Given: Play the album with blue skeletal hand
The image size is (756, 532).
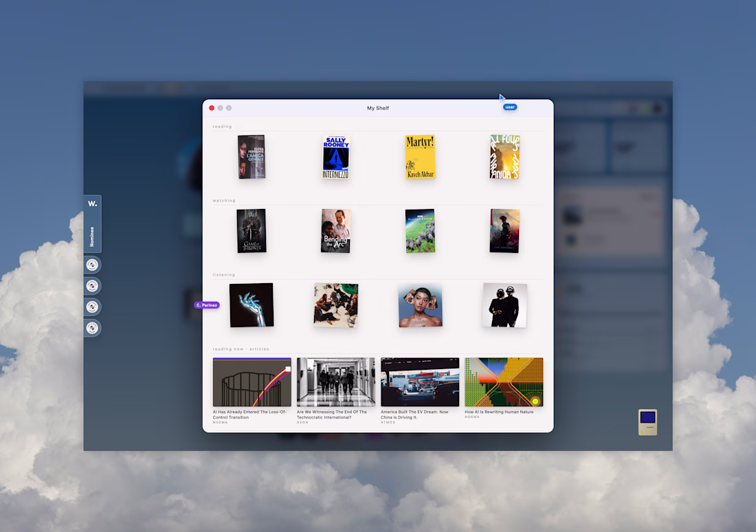Looking at the screenshot, I should pos(251,304).
